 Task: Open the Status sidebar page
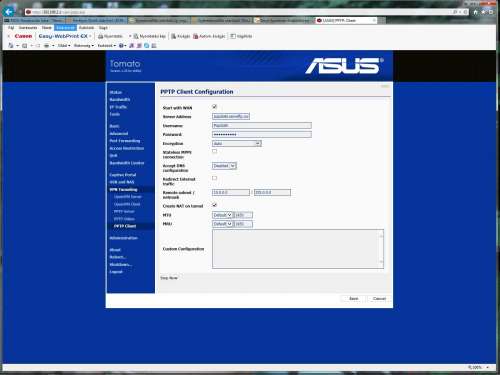[x=116, y=92]
